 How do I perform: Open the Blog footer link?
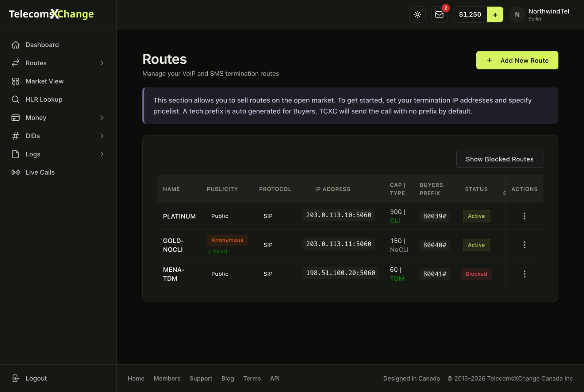tap(228, 379)
